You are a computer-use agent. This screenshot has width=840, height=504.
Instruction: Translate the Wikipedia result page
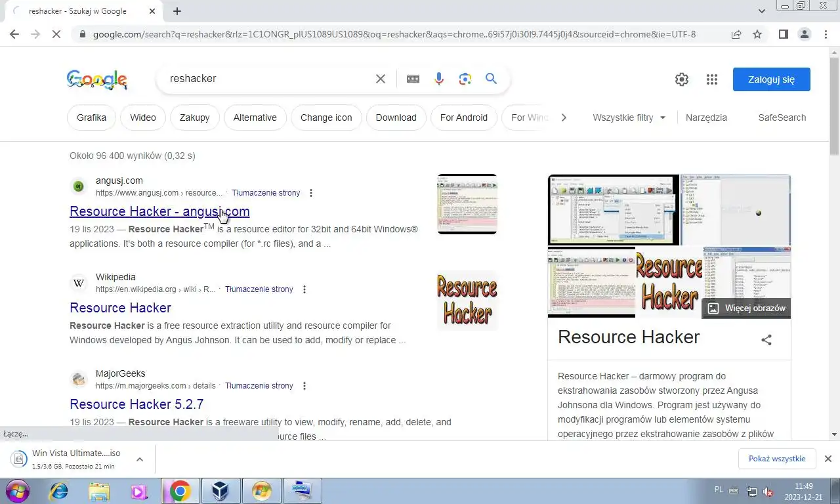pos(259,289)
